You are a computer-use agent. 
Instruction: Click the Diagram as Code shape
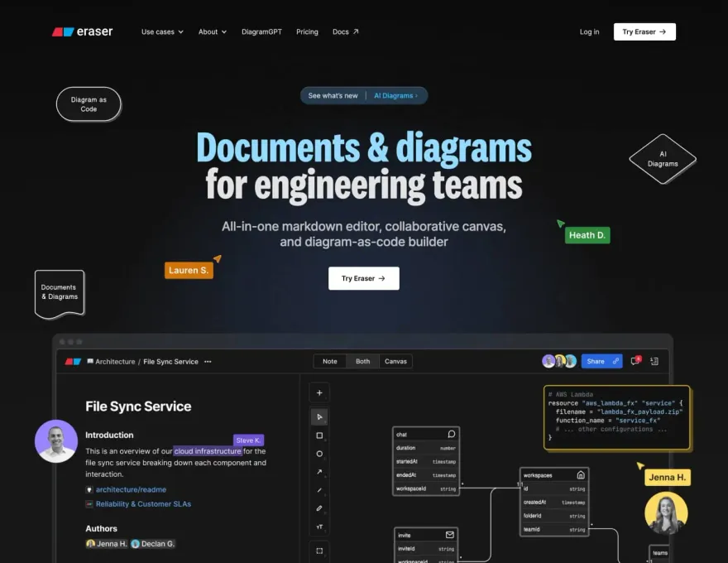(x=89, y=104)
